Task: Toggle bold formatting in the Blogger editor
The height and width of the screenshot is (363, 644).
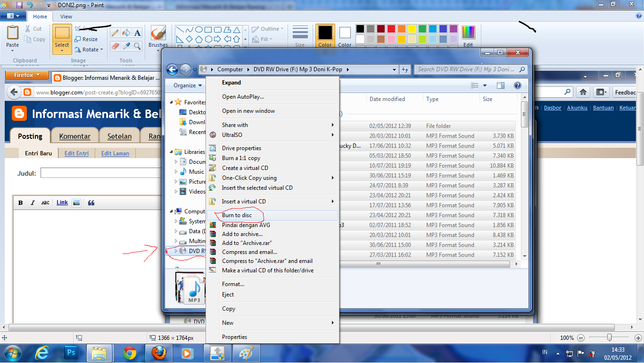Action: [20, 203]
